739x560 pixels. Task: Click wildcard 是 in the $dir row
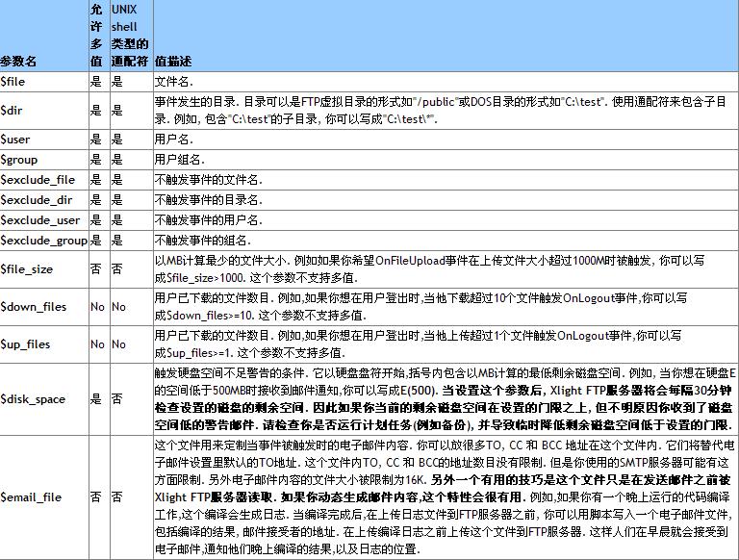tap(116, 111)
